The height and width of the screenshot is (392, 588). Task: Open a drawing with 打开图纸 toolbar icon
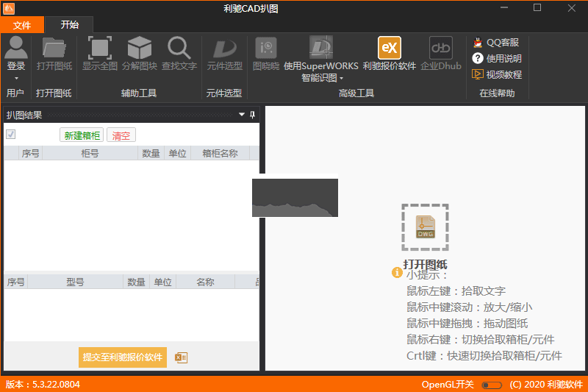(x=54, y=49)
